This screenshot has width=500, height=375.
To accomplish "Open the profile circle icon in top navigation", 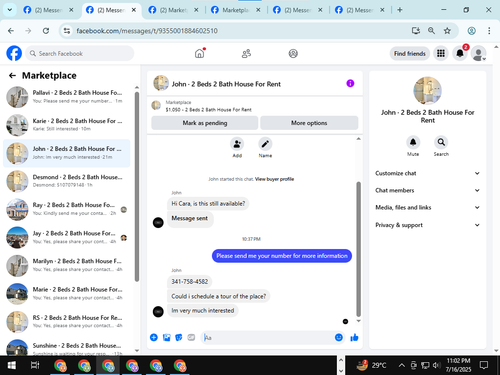I will 293,53.
